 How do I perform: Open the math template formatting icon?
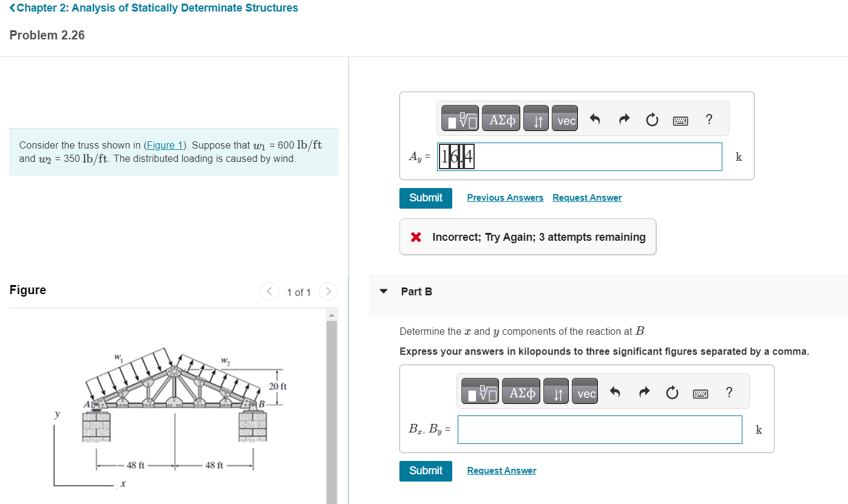pos(458,118)
